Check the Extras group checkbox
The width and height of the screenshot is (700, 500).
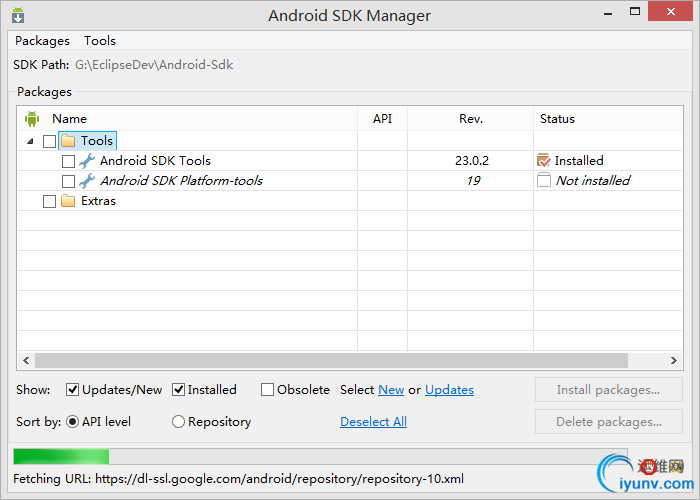coord(50,201)
